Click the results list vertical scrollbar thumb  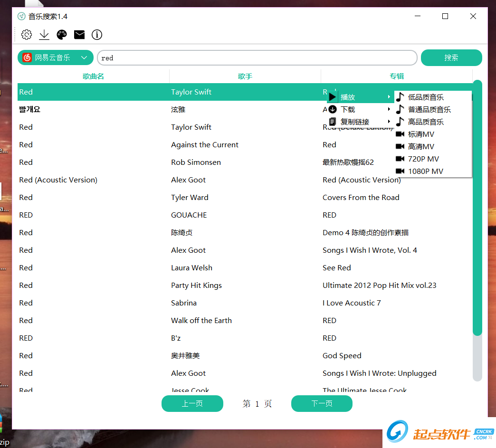[477, 208]
